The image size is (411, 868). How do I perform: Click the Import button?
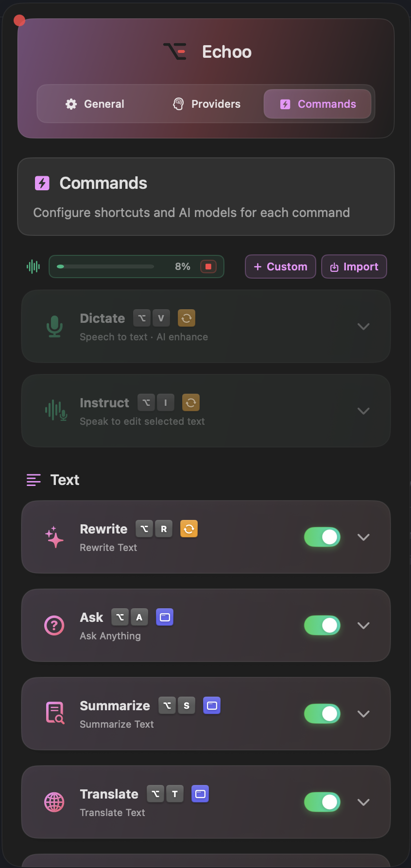point(354,267)
